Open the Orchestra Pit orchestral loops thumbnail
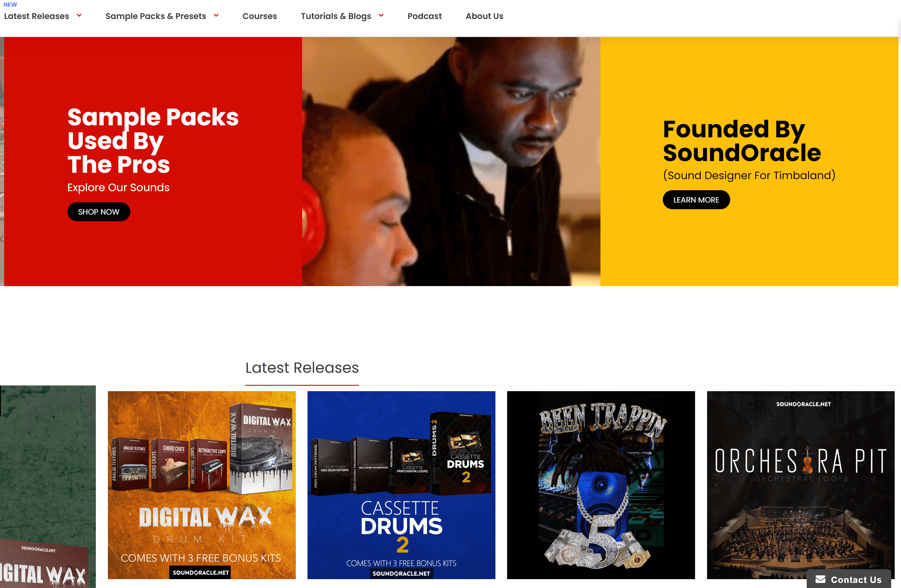Image resolution: width=901 pixels, height=588 pixels. (800, 485)
